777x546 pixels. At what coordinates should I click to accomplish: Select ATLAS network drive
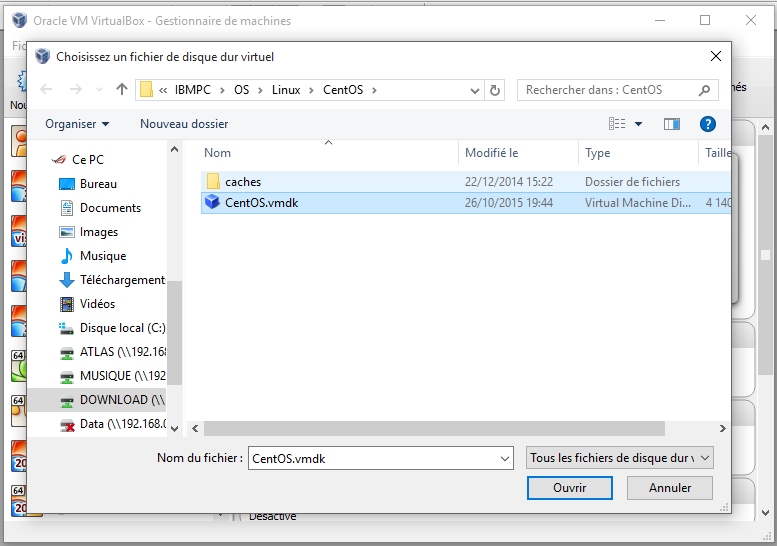122,352
